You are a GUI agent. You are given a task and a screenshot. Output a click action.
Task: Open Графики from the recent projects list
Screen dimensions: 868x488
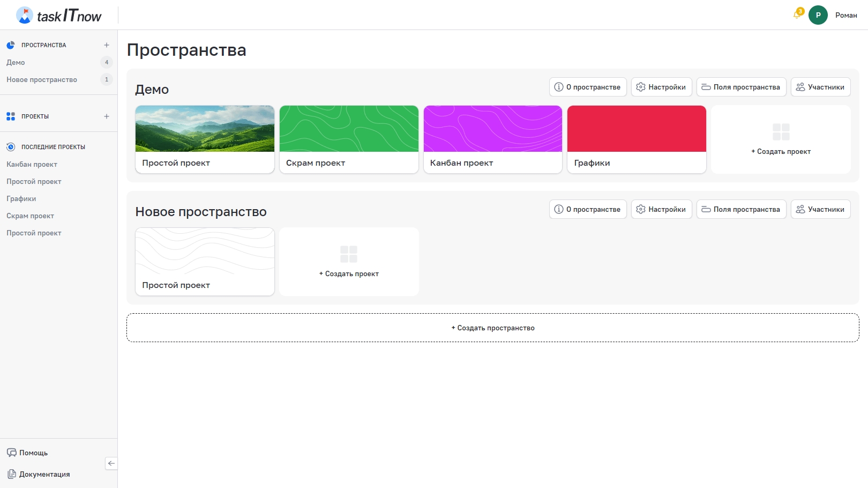(x=21, y=198)
